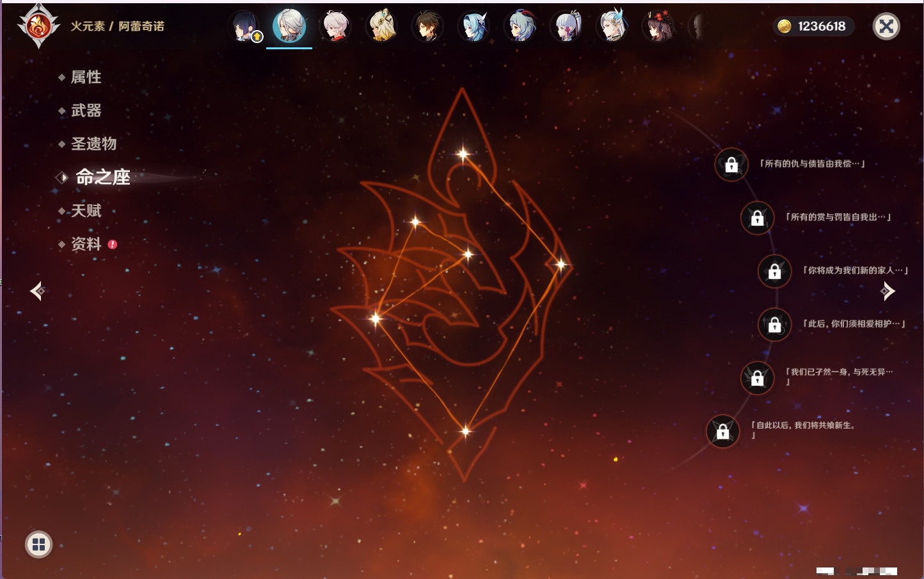Click the red exclamation badge next to 资料
Screen dimensions: 924x579
(113, 244)
